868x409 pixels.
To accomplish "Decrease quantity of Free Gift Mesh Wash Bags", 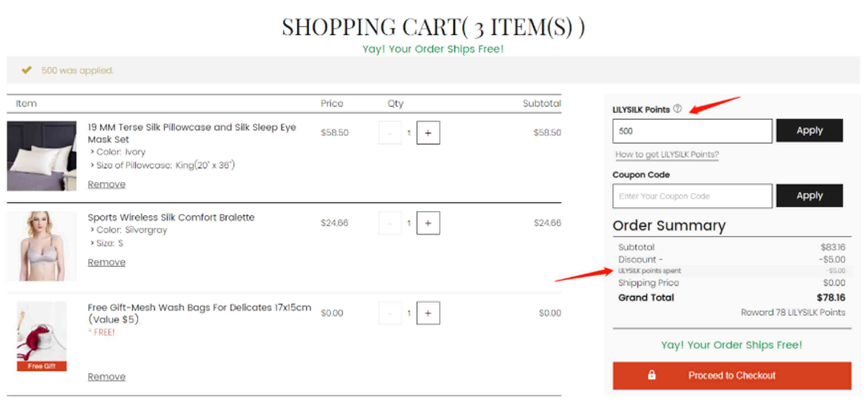I will click(390, 313).
